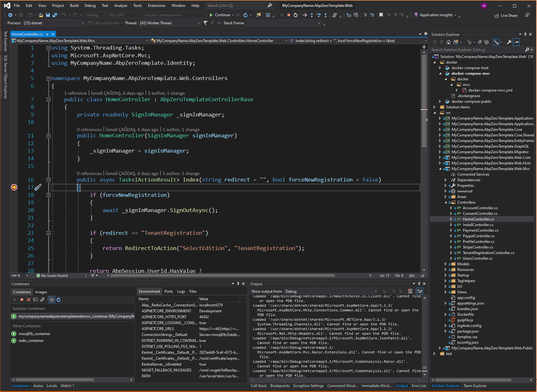
Task: Click Clear All in Output window
Action: point(410,291)
